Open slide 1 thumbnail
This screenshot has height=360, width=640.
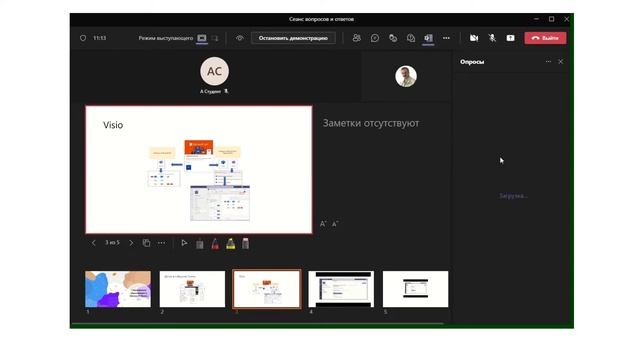pyautogui.click(x=118, y=289)
